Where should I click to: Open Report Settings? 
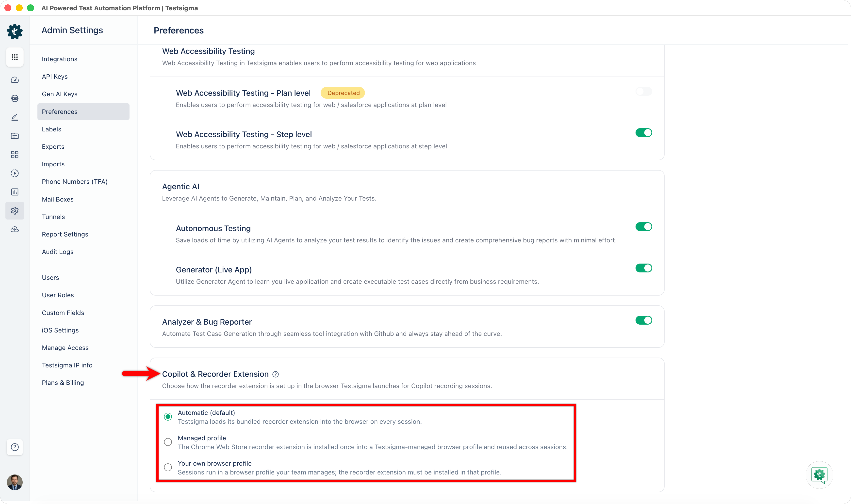[65, 234]
